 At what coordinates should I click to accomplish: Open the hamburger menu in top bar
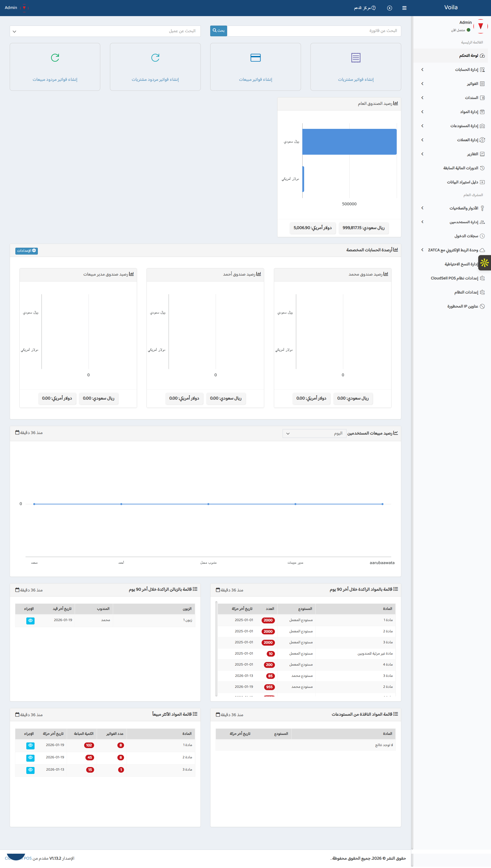click(404, 8)
